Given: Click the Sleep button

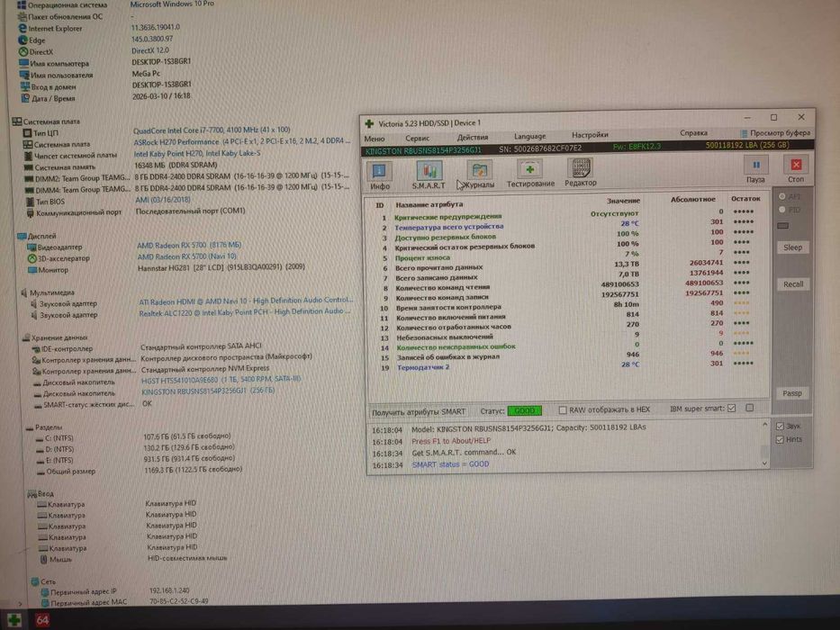Looking at the screenshot, I should coord(793,247).
